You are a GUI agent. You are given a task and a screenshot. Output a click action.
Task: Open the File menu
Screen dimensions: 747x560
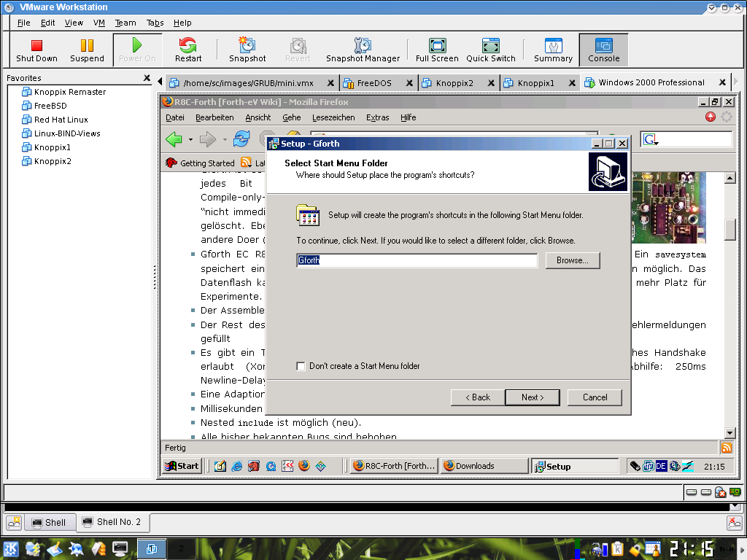pyautogui.click(x=24, y=23)
